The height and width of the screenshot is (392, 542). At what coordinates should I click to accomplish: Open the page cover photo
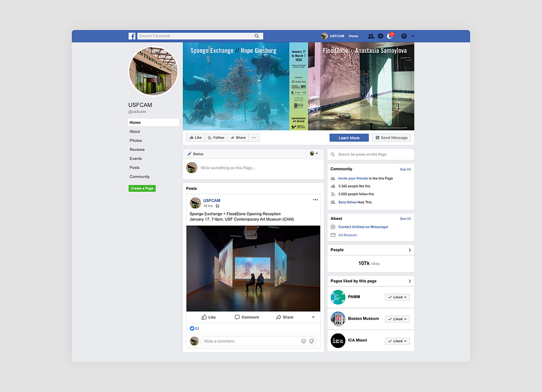tap(298, 86)
